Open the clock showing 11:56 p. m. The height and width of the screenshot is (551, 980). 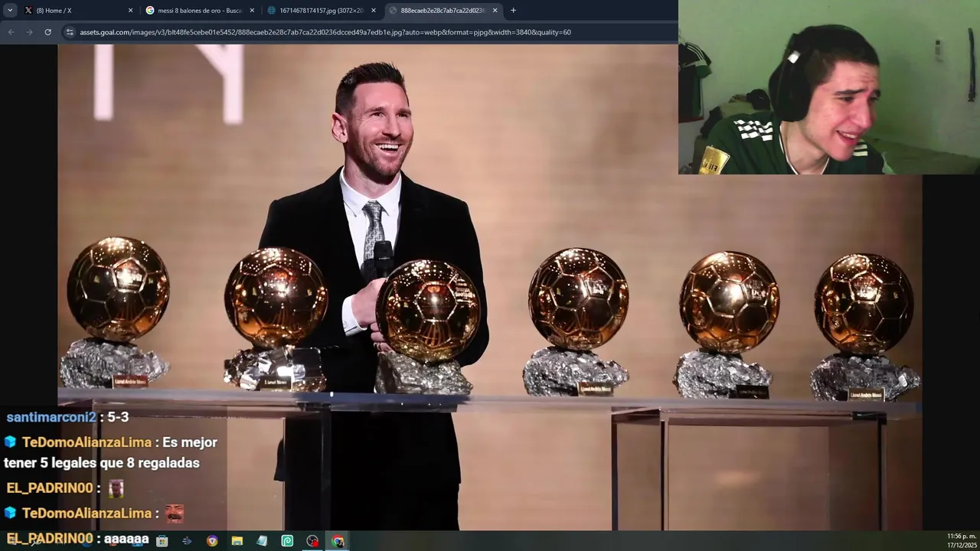pyautogui.click(x=961, y=540)
